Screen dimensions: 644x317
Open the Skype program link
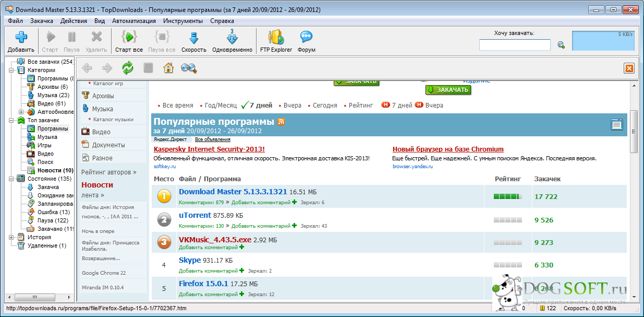(190, 260)
